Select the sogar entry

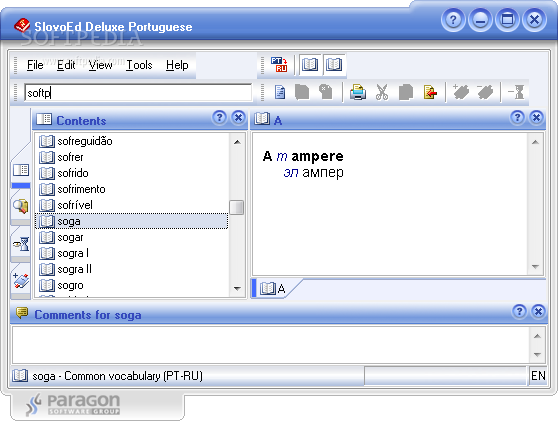(x=131, y=237)
